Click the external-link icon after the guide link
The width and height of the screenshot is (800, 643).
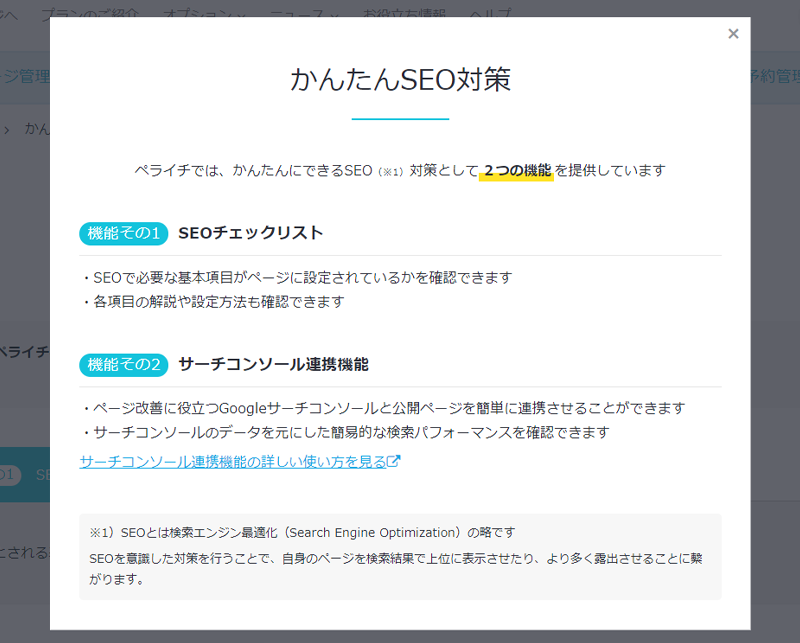coord(394,462)
